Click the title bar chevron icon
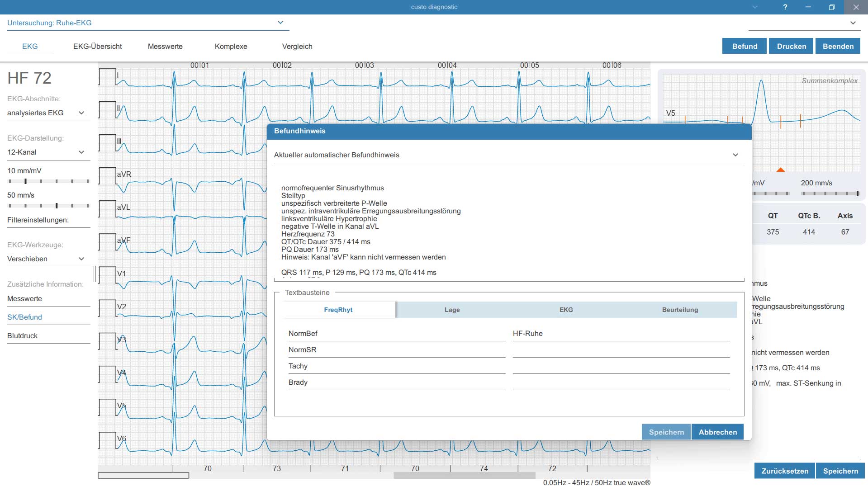 [x=754, y=7]
